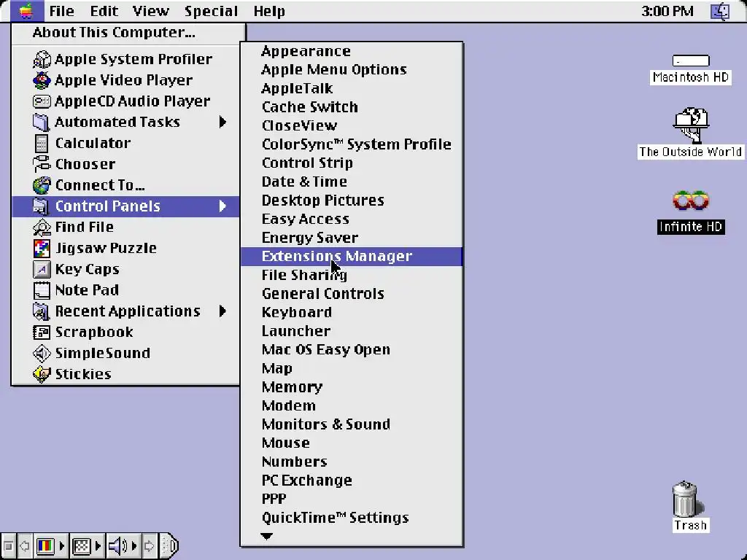Choose Monitors & Sound control panel
The height and width of the screenshot is (560, 747).
[352, 424]
